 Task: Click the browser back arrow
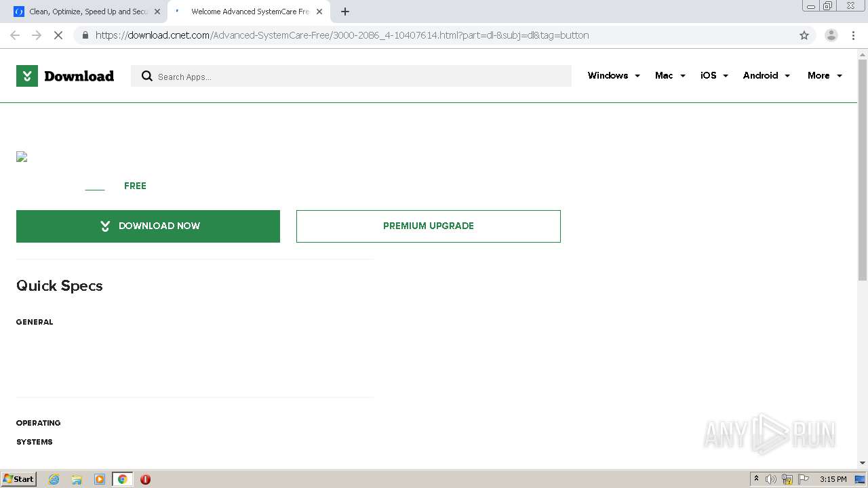tap(15, 35)
